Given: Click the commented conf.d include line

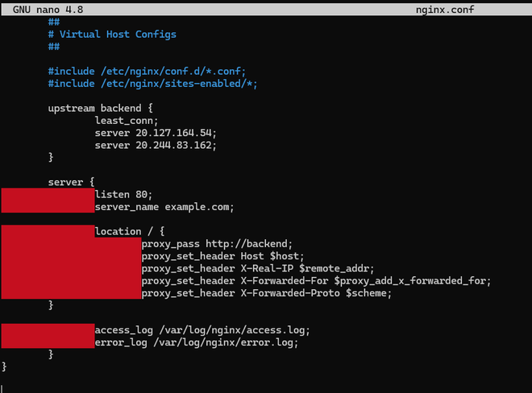Looking at the screenshot, I should coord(147,72).
